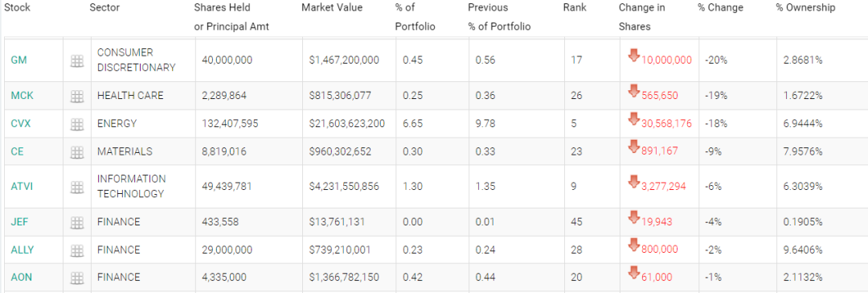The width and height of the screenshot is (868, 293).
Task: Click the red down arrow beside 30,568,176
Action: point(634,119)
